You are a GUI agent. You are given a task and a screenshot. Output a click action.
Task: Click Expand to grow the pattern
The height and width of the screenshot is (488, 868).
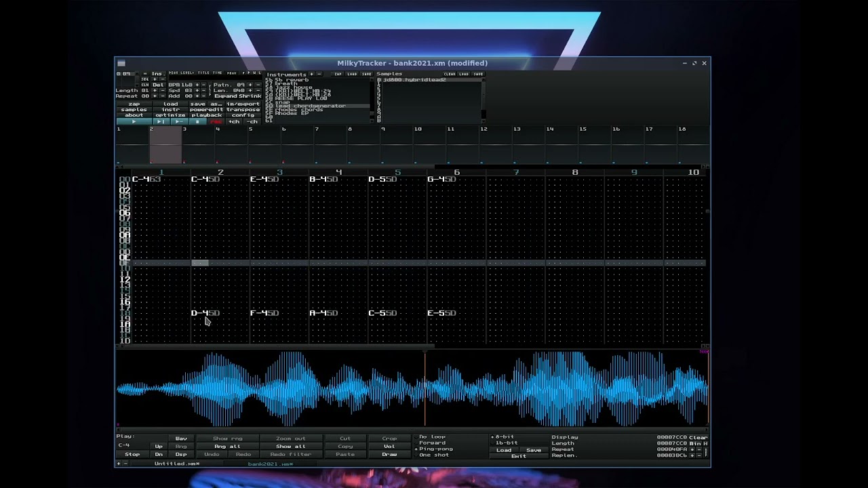(x=226, y=96)
